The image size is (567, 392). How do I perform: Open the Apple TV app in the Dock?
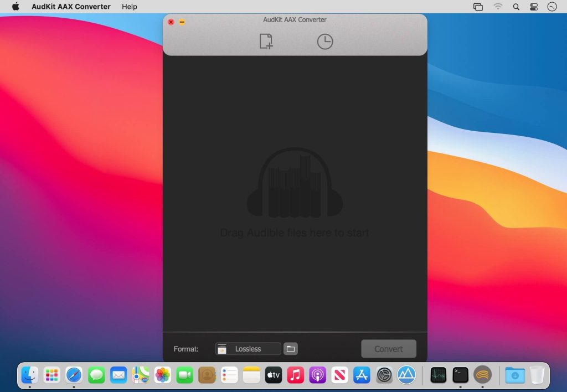click(274, 375)
